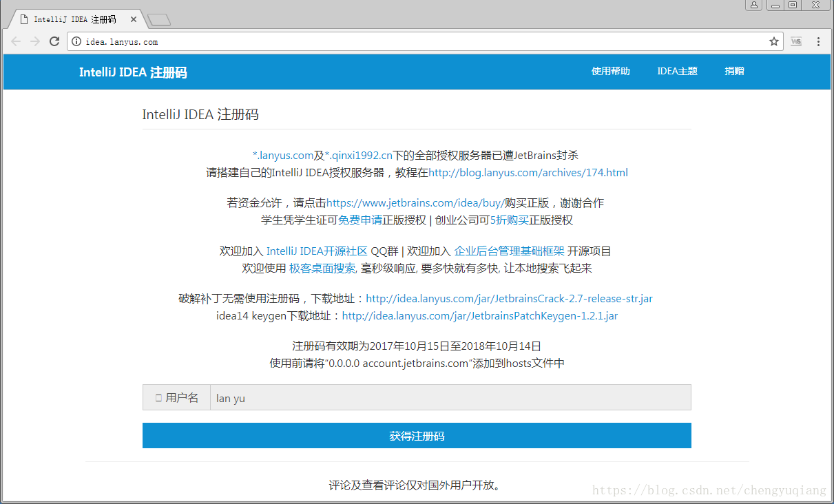Viewport: 834px width, 504px height.
Task: Click the WS extension icon
Action: 796,42
